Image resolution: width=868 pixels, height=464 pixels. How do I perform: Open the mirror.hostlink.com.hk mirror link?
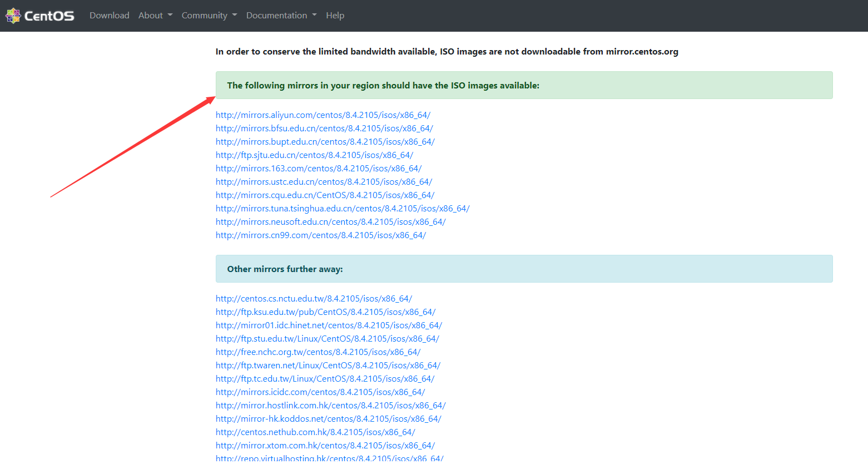331,406
